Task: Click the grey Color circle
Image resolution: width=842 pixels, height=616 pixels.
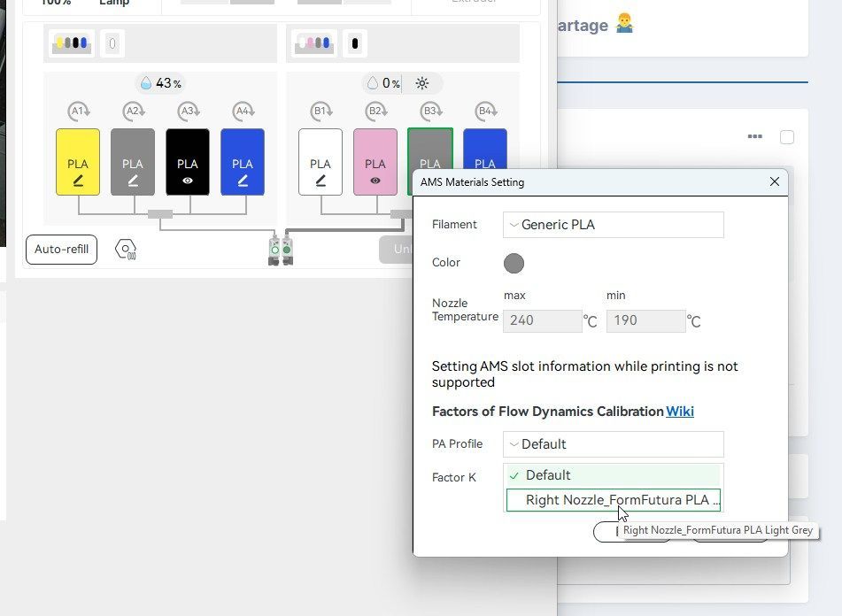Action: (x=514, y=264)
